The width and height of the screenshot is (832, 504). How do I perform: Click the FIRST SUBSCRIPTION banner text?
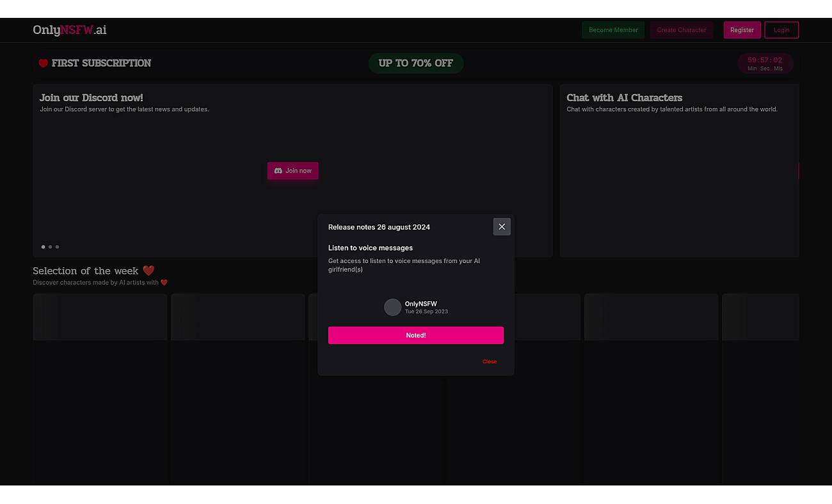click(101, 63)
